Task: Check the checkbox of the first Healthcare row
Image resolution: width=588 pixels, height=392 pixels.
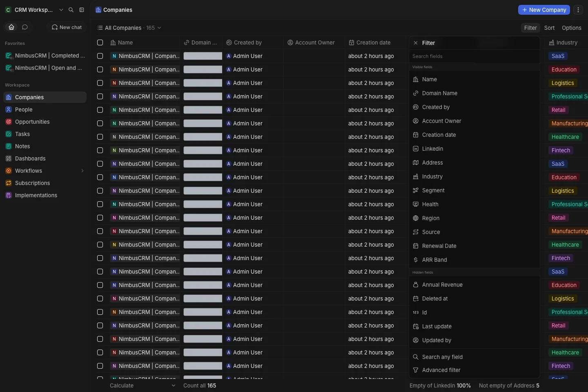Action: point(100,137)
